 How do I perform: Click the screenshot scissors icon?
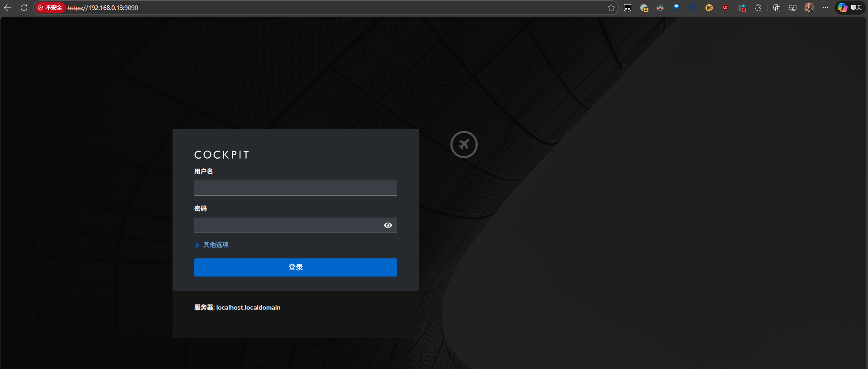pyautogui.click(x=793, y=8)
